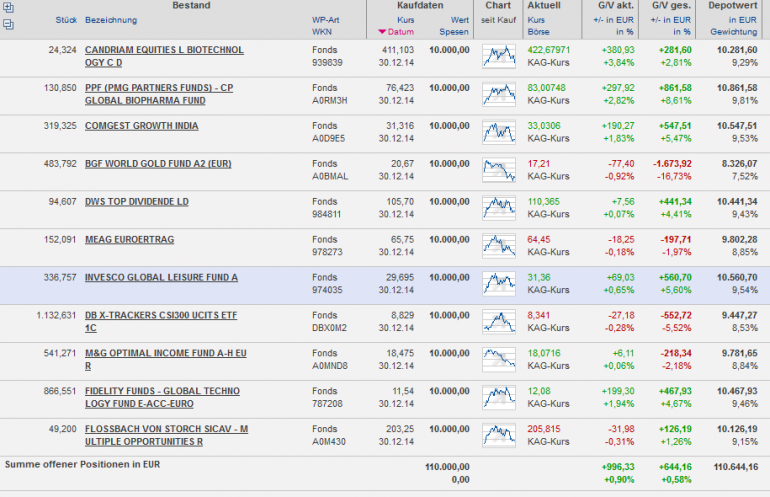The height and width of the screenshot is (497, 770).
Task: View chart thumbnail for DWS TOP DIVIDENDE
Action: 499,208
